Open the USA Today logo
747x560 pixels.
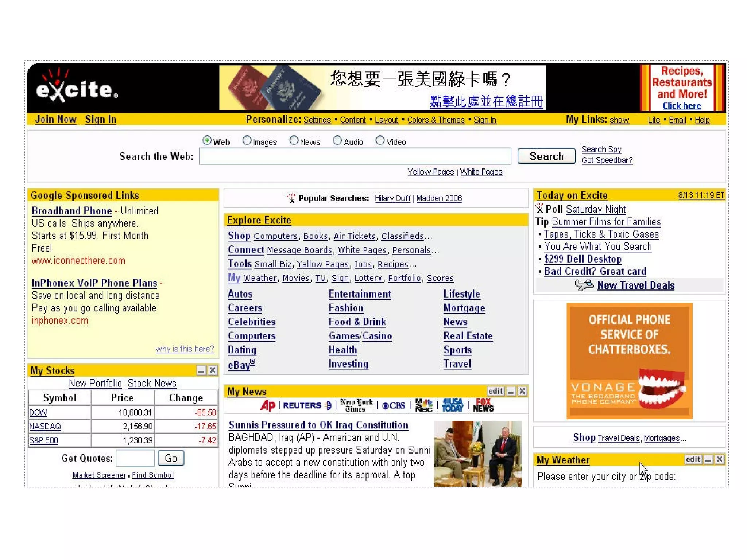pyautogui.click(x=452, y=405)
